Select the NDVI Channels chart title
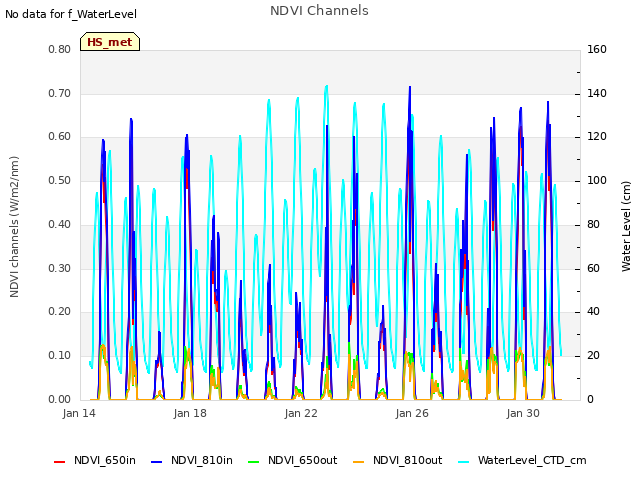 pos(319,11)
